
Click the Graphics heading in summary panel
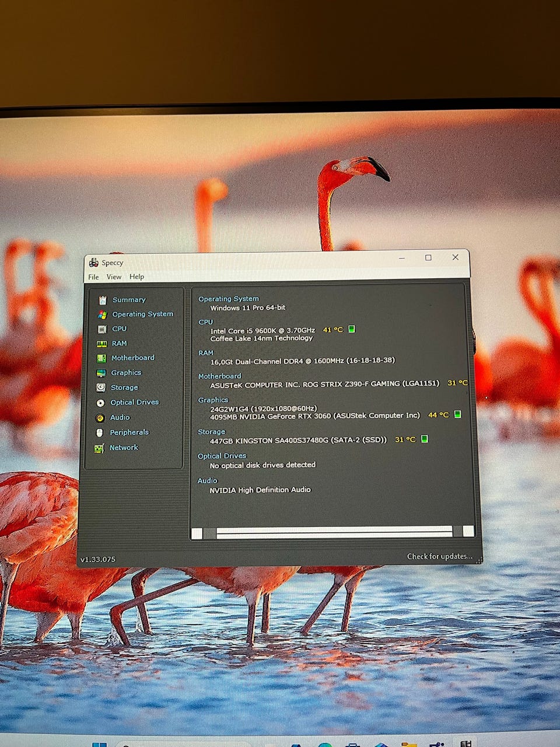pos(213,400)
